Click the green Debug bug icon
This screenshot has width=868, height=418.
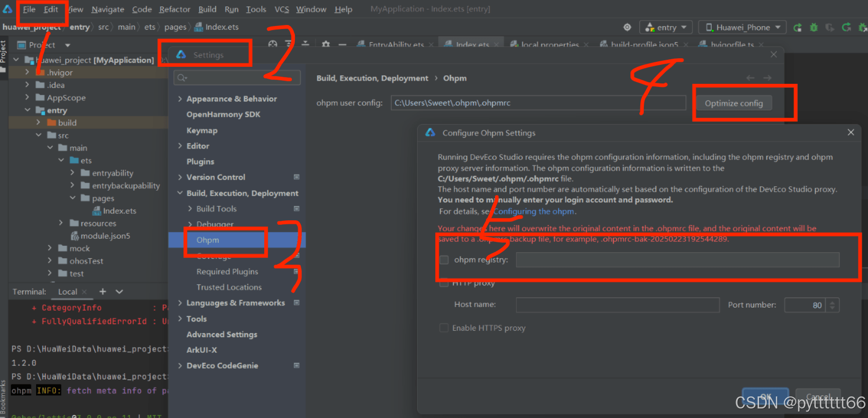pos(813,27)
